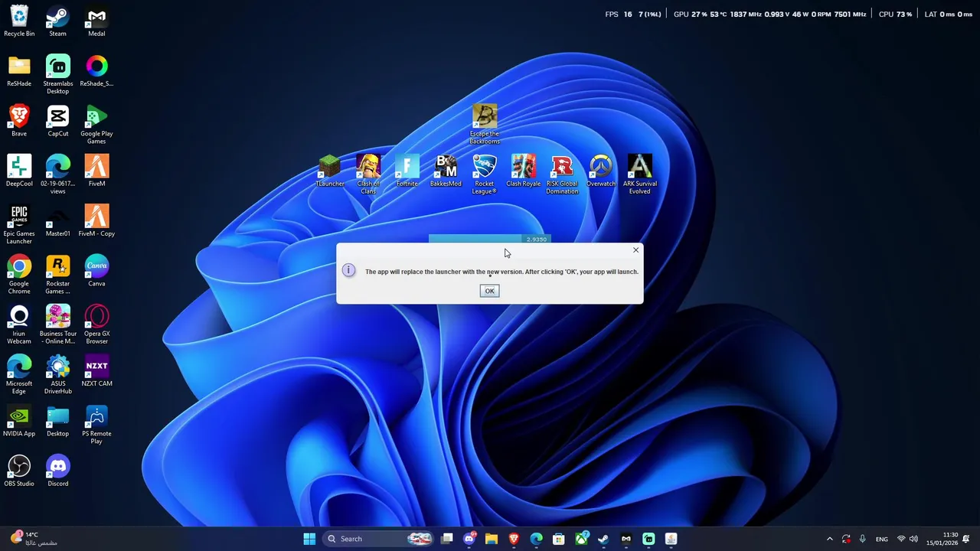This screenshot has height=551, width=980.
Task: Select the Fortnite desktop icon
Action: [x=407, y=171]
